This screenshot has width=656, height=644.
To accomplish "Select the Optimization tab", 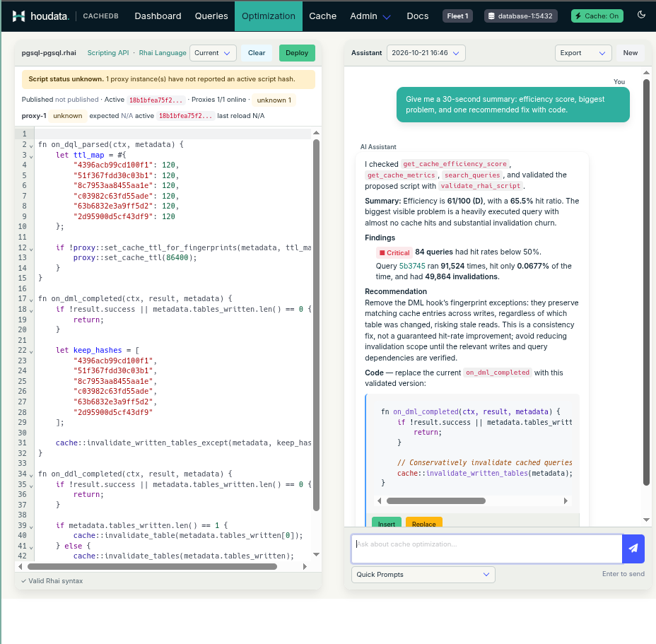I will point(268,16).
